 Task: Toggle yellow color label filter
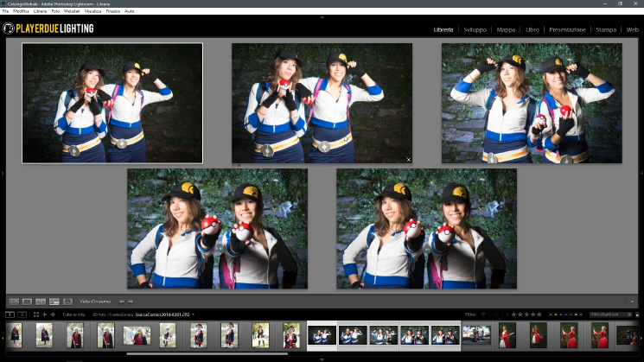pyautogui.click(x=556, y=314)
